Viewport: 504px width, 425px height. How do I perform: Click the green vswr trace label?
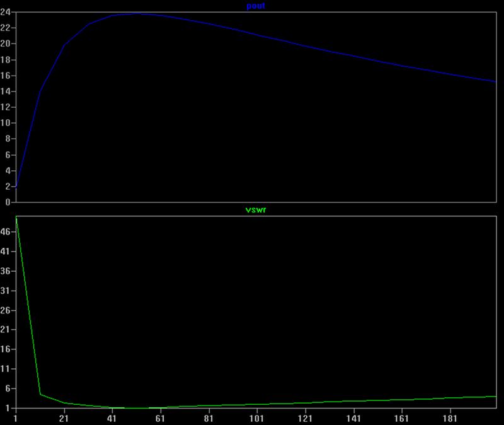[255, 209]
